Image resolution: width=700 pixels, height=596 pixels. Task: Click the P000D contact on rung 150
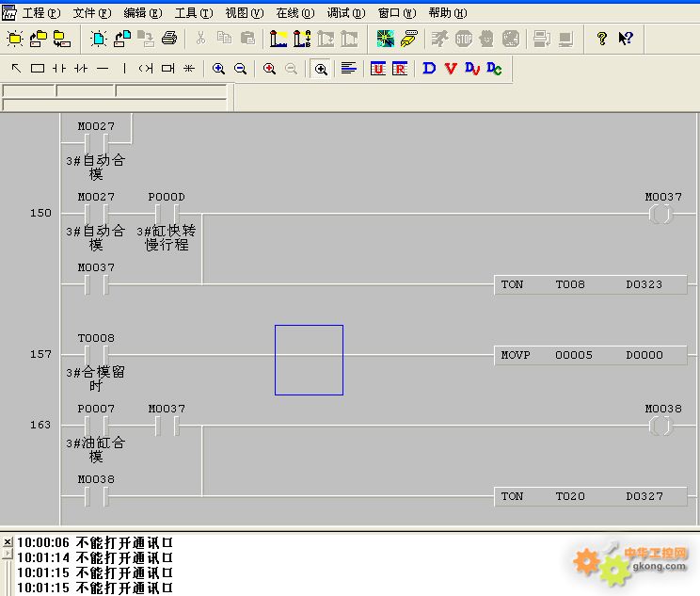click(x=167, y=214)
